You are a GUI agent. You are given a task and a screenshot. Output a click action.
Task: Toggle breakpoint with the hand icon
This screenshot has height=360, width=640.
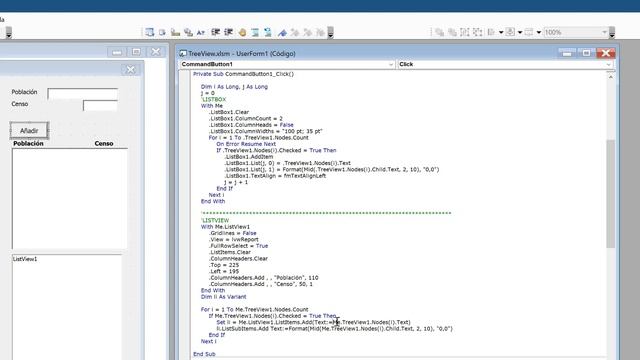click(x=242, y=32)
